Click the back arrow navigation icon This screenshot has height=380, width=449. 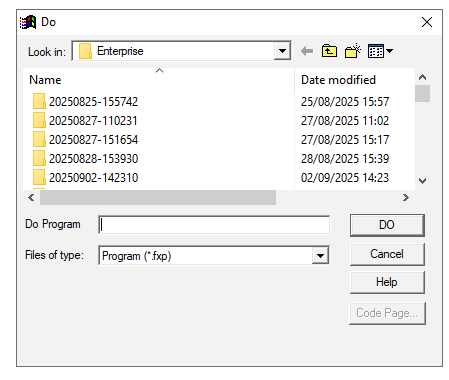pos(307,51)
